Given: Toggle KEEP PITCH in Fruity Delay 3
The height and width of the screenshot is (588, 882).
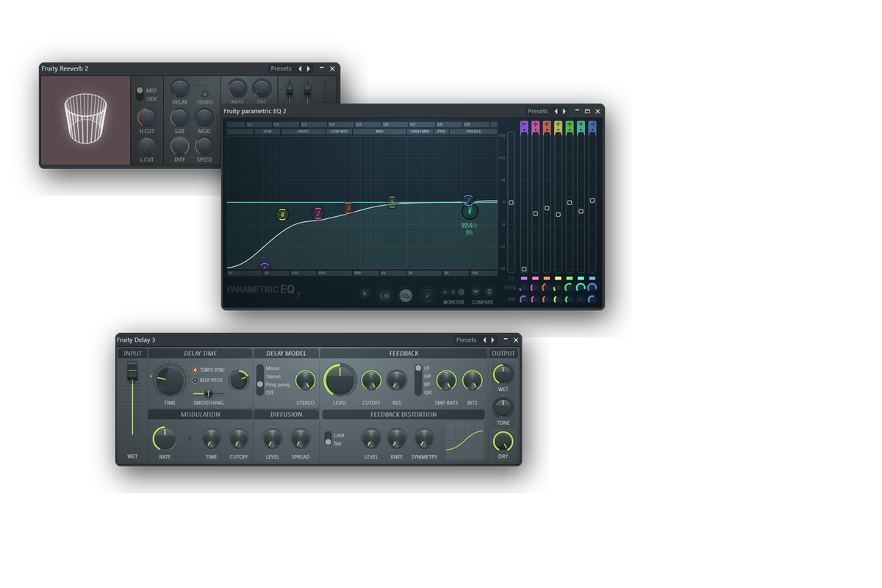Looking at the screenshot, I should [196, 380].
